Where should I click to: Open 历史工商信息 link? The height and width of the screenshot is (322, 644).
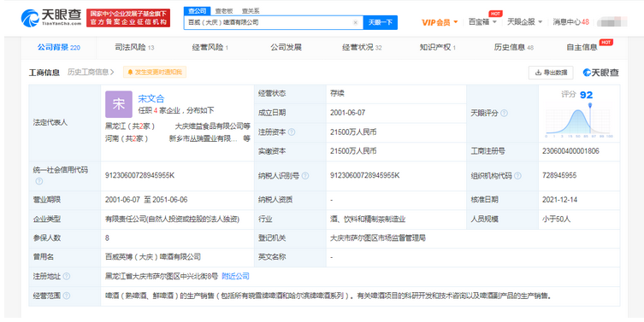coord(91,73)
